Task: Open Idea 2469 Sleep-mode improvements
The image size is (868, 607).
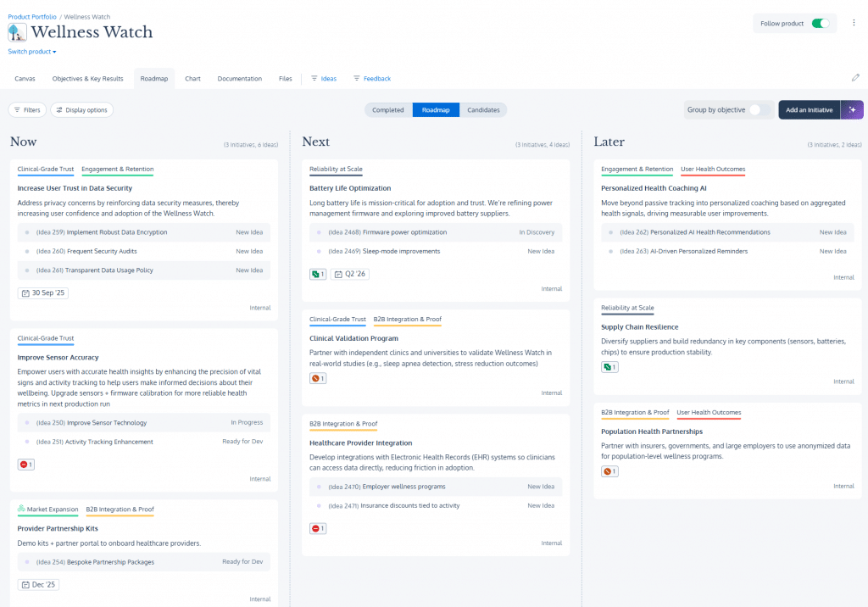Action: pyautogui.click(x=436, y=252)
